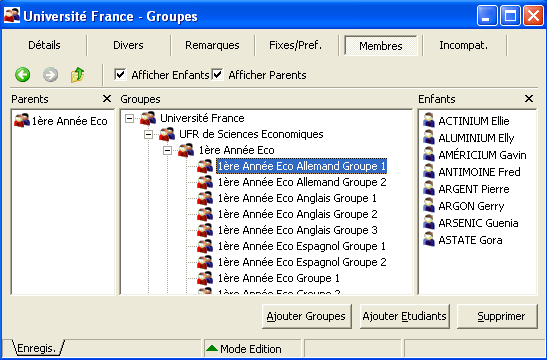Select 1ère Année Eco Anglais Groupe 3 label

click(298, 230)
